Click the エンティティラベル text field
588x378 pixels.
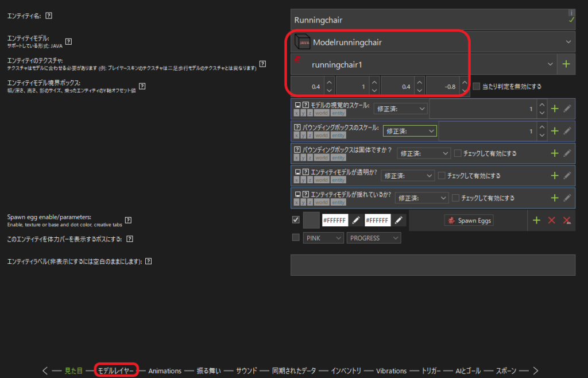pos(432,265)
